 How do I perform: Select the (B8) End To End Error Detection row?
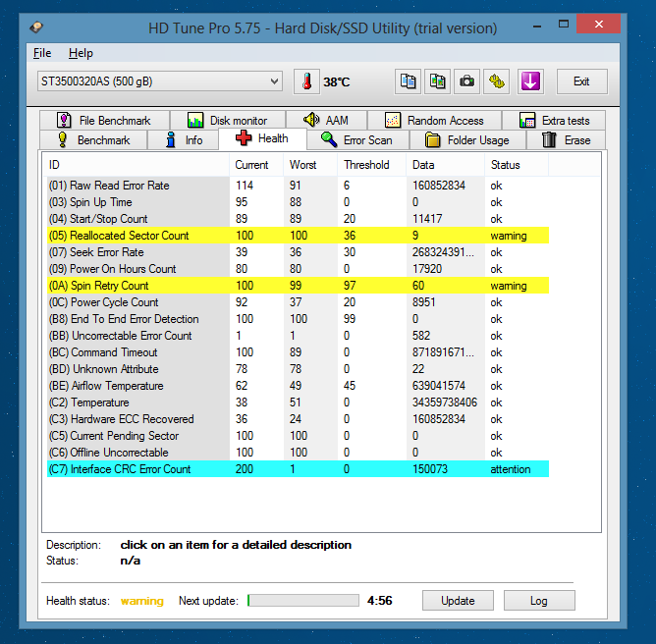298,319
